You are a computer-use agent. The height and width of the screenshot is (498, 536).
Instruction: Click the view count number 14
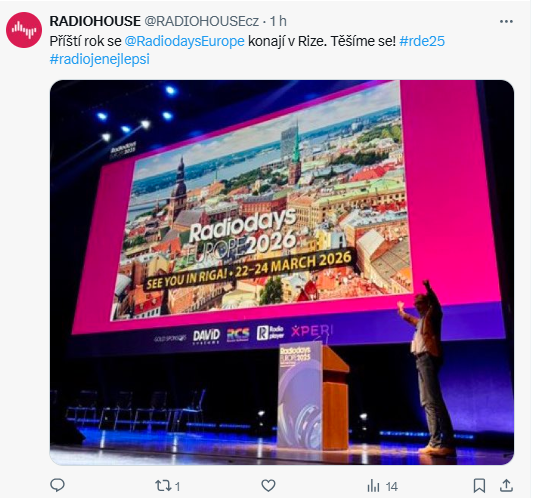pyautogui.click(x=392, y=486)
